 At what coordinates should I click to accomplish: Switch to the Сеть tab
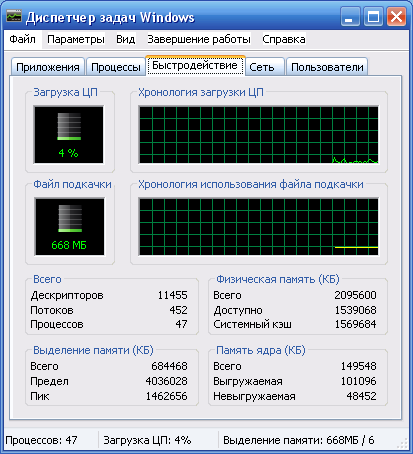265,67
